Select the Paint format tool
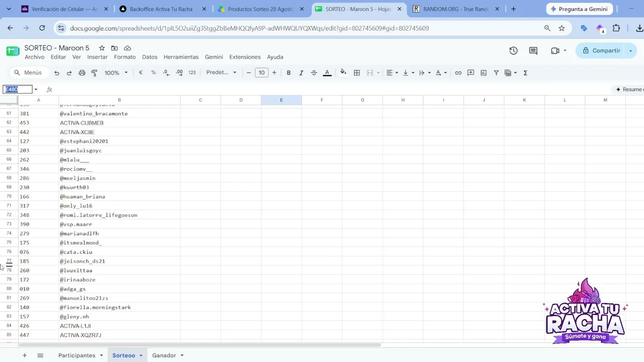 click(x=94, y=73)
